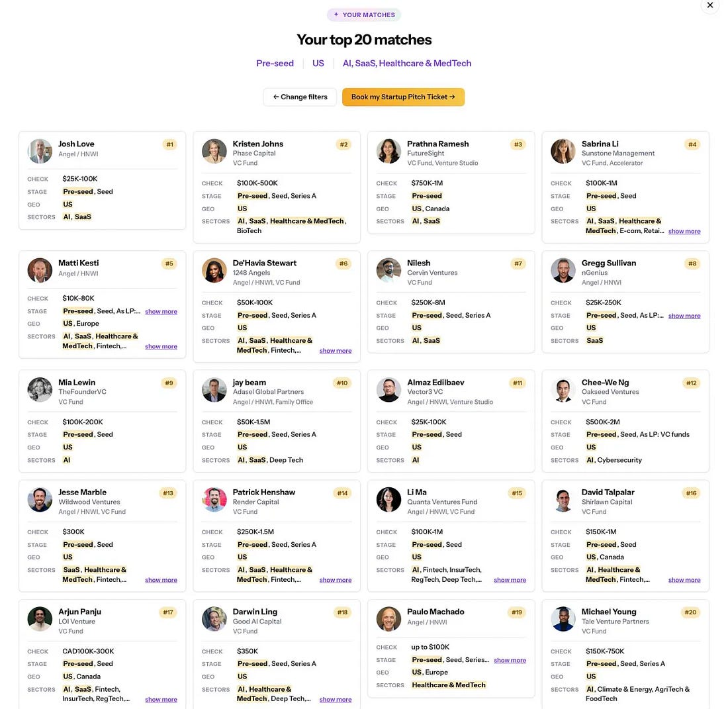728x709 pixels.
Task: Click Josh Love's profile photo
Action: (x=40, y=152)
